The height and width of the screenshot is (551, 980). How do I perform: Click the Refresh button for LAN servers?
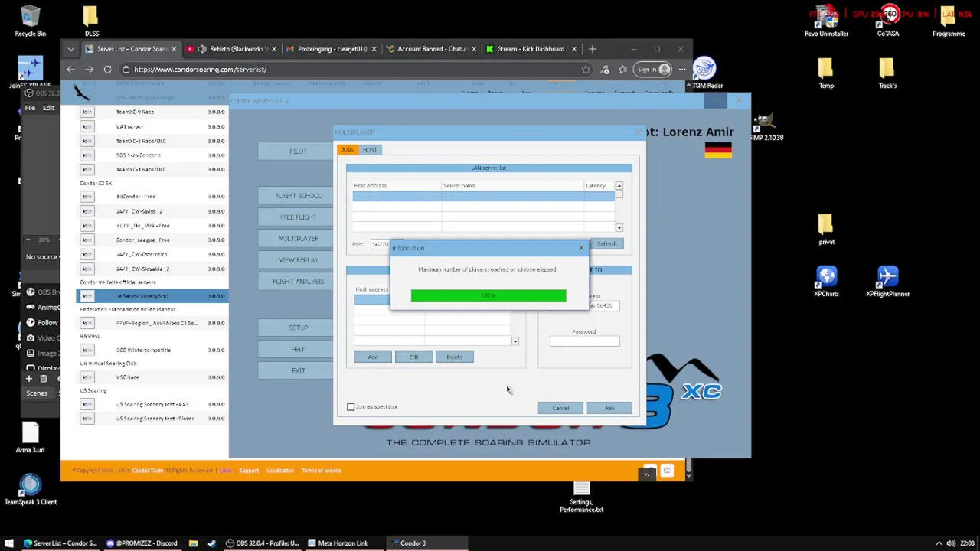tap(606, 244)
